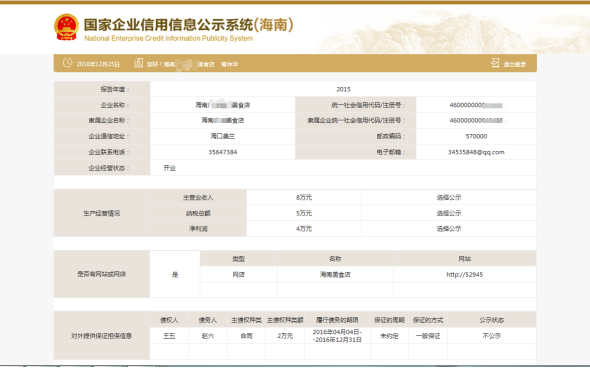Log out via 退出登录 link

515,64
